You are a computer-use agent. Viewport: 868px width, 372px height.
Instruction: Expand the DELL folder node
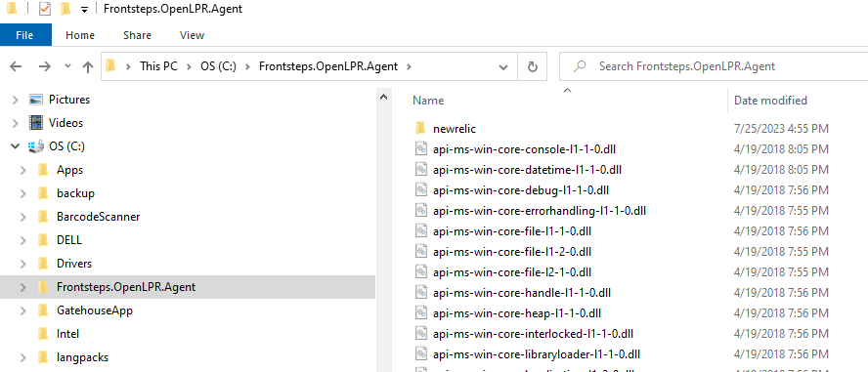point(23,240)
